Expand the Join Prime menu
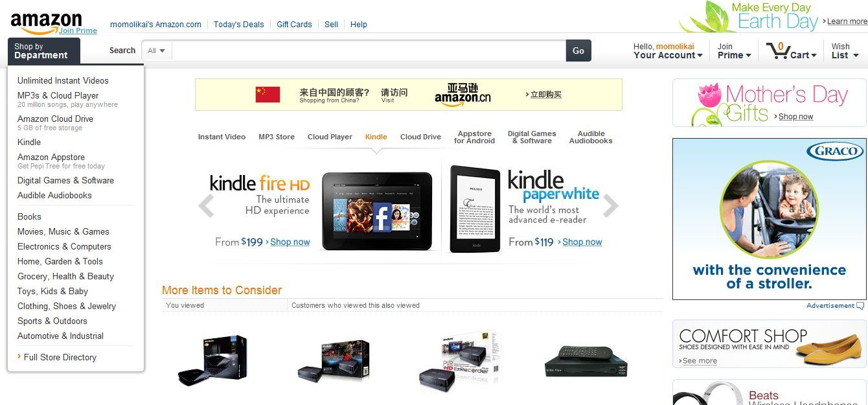 (x=734, y=51)
